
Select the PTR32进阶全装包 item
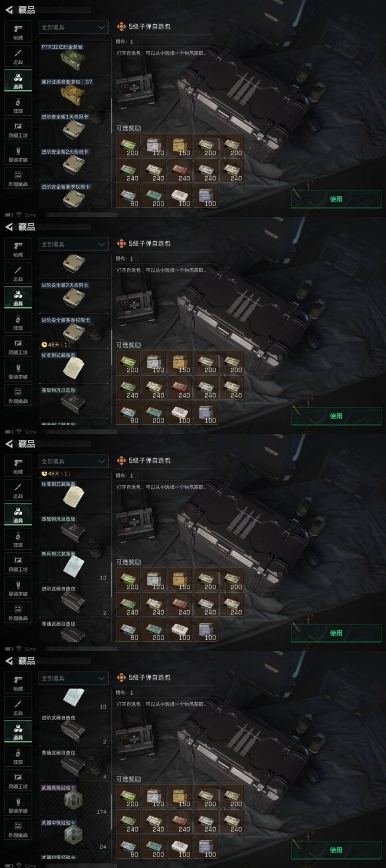pyautogui.click(x=73, y=58)
